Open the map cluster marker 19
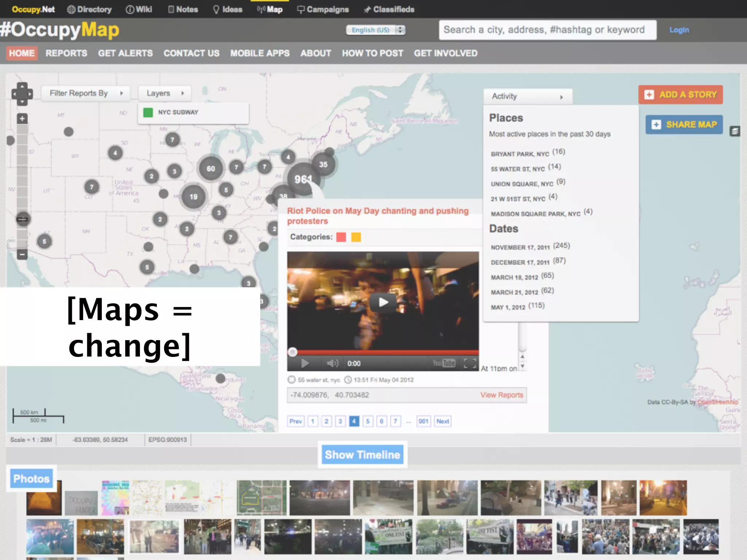Image resolution: width=747 pixels, height=560 pixels. click(193, 197)
